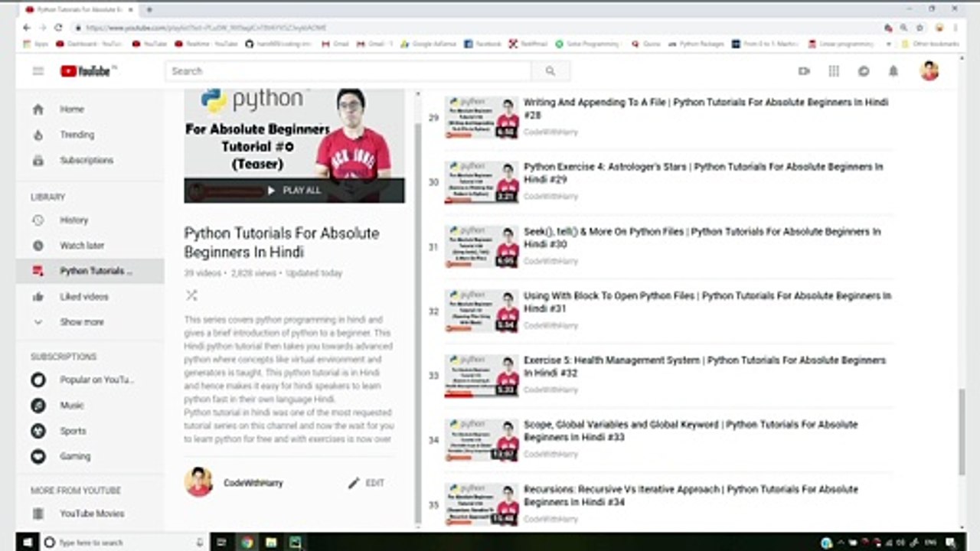Click in the YouTube search field
The height and width of the screenshot is (551, 980).
(x=348, y=71)
